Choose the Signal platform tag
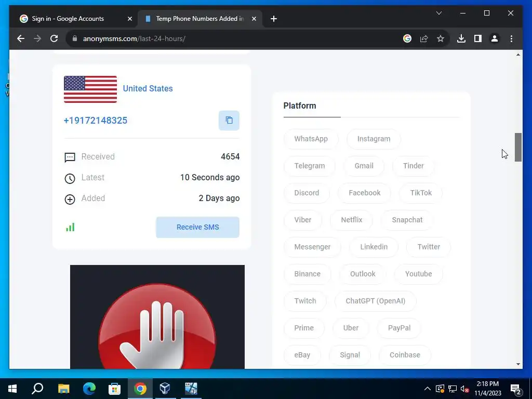 coord(350,355)
